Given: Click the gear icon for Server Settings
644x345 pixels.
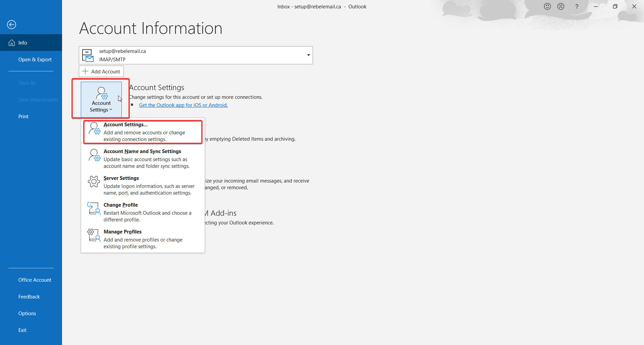Looking at the screenshot, I should pos(94,182).
